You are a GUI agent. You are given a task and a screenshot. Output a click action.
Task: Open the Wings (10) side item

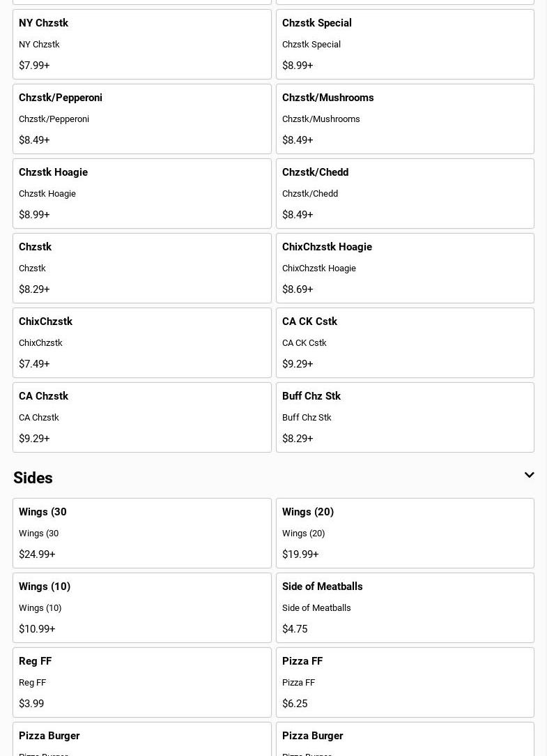coord(141,607)
